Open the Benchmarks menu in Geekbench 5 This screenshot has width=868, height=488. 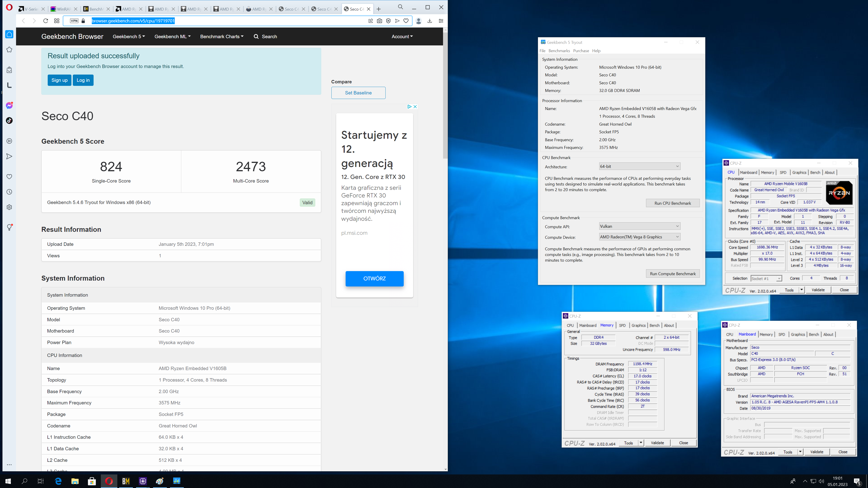point(559,51)
